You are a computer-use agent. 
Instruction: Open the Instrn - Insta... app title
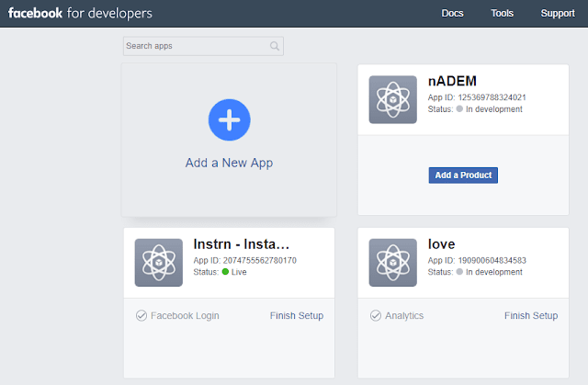coord(242,244)
